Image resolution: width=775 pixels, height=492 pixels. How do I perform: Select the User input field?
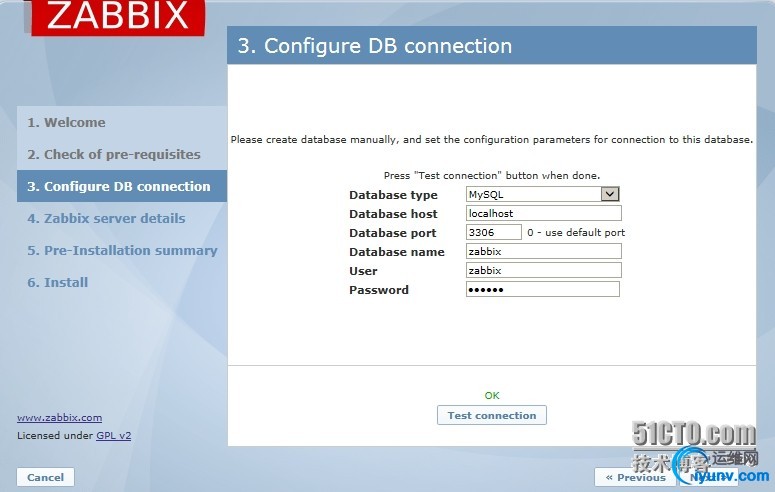click(x=544, y=270)
